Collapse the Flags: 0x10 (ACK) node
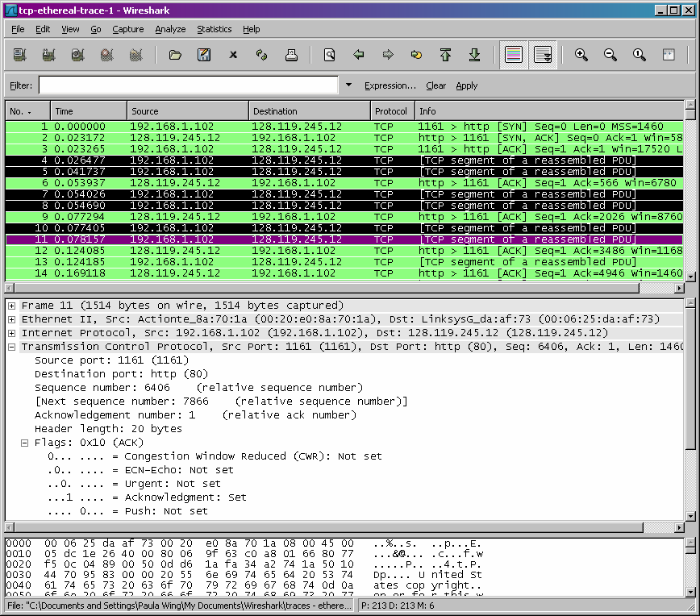 25,443
